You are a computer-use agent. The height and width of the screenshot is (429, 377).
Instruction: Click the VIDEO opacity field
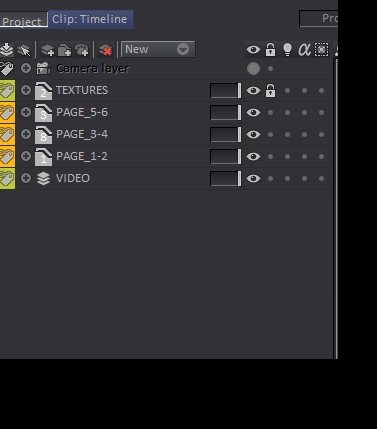click(x=226, y=179)
